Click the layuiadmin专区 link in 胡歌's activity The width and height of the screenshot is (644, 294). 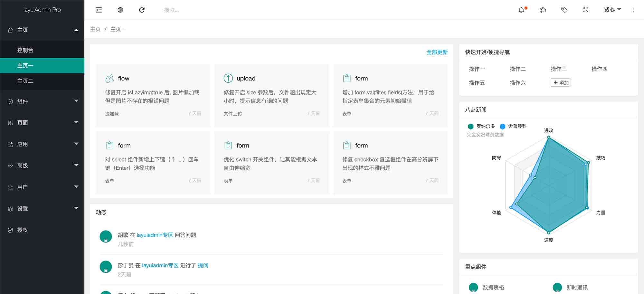pyautogui.click(x=155, y=235)
